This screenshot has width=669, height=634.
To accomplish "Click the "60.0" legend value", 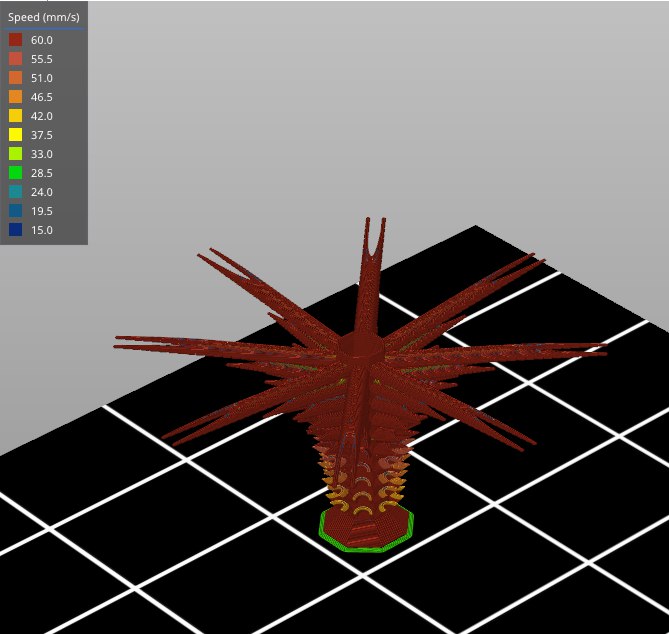I will [x=42, y=40].
